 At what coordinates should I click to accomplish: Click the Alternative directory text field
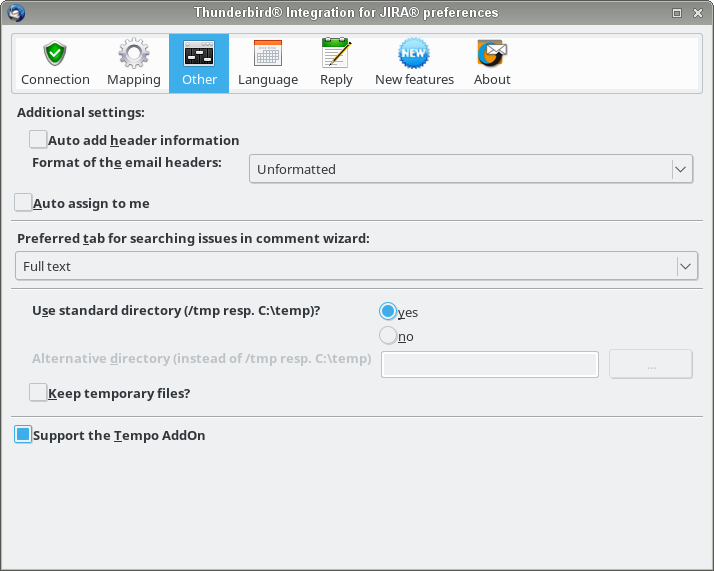(490, 365)
